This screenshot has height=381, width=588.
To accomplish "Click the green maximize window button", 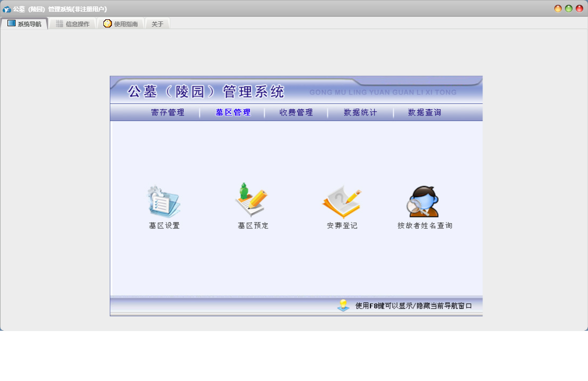I will 569,9.
